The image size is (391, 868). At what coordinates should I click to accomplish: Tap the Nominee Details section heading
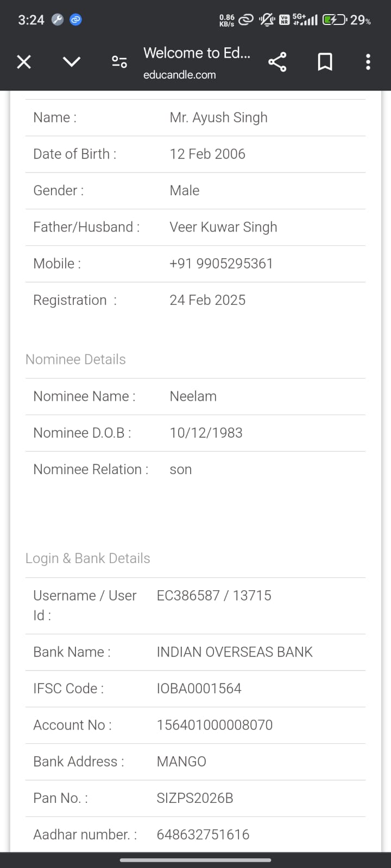[x=75, y=359]
